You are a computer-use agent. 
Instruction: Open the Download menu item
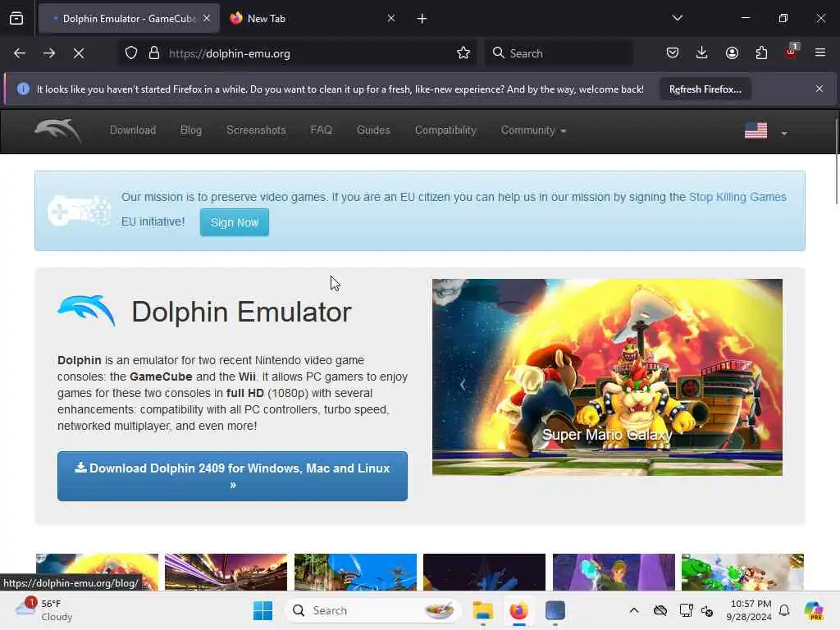point(133,130)
